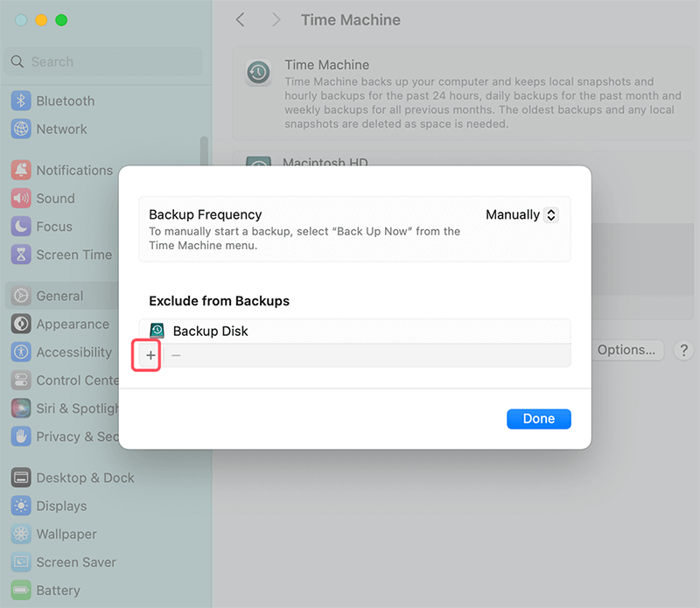Remove Backup Disk using the minus button
This screenshot has width=700, height=608.
(176, 355)
